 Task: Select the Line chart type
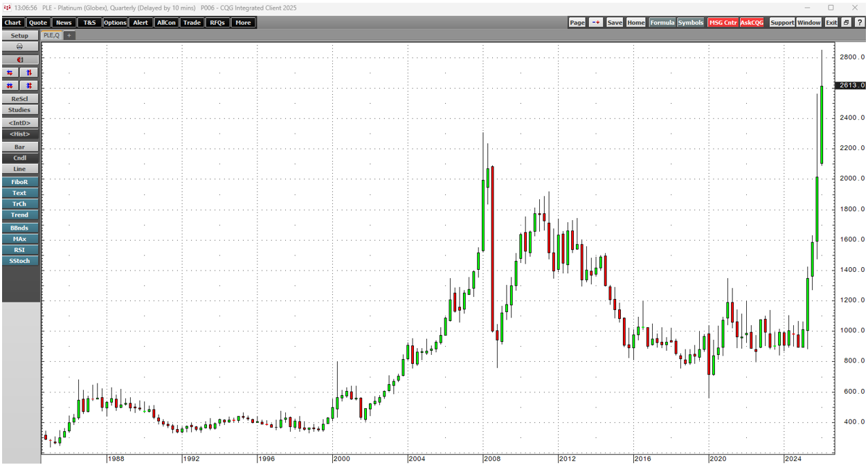click(19, 169)
